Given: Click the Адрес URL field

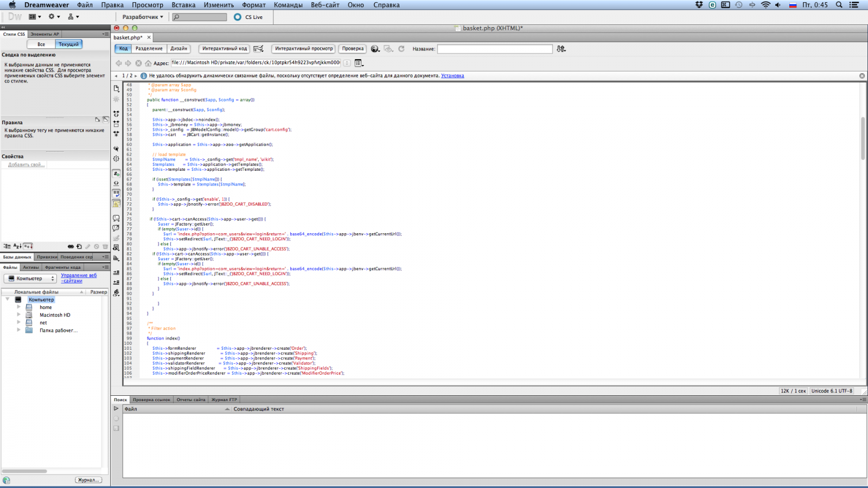Looking at the screenshot, I should point(256,63).
